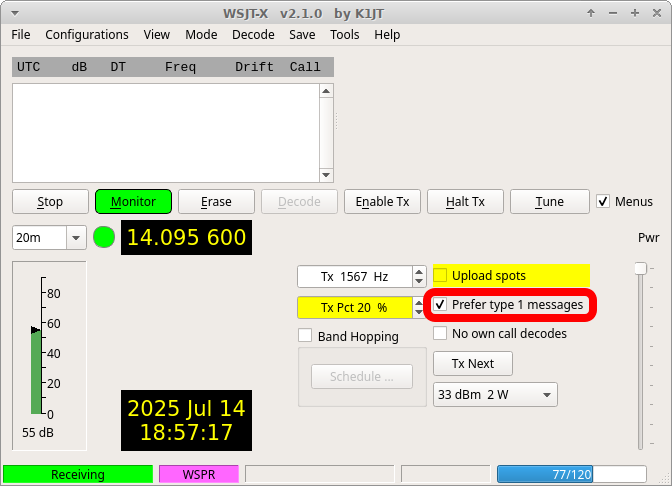
Task: Click the Tx Next button
Action: [x=473, y=363]
